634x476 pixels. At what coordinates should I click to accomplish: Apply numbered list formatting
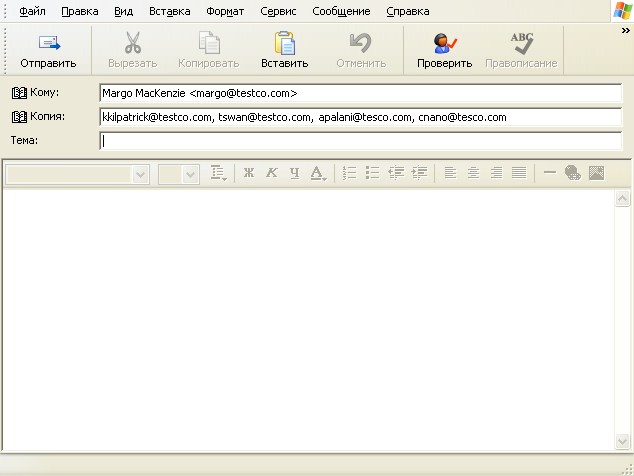pyautogui.click(x=349, y=173)
